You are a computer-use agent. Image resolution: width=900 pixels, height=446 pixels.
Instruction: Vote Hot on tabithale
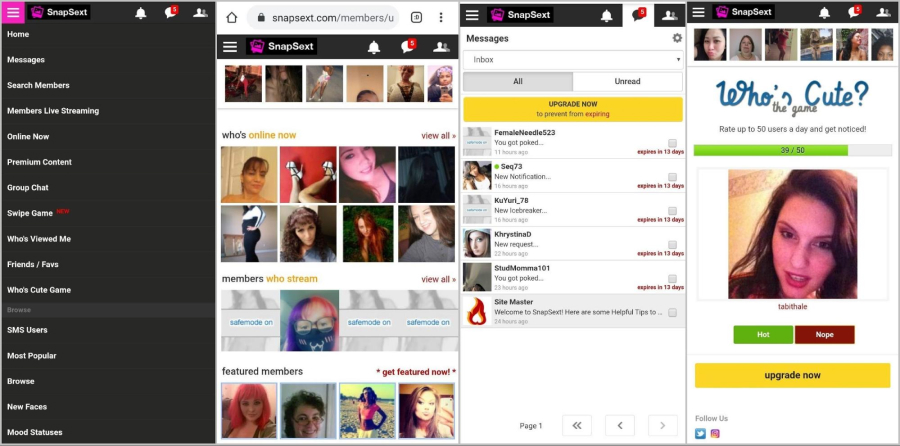coord(763,335)
